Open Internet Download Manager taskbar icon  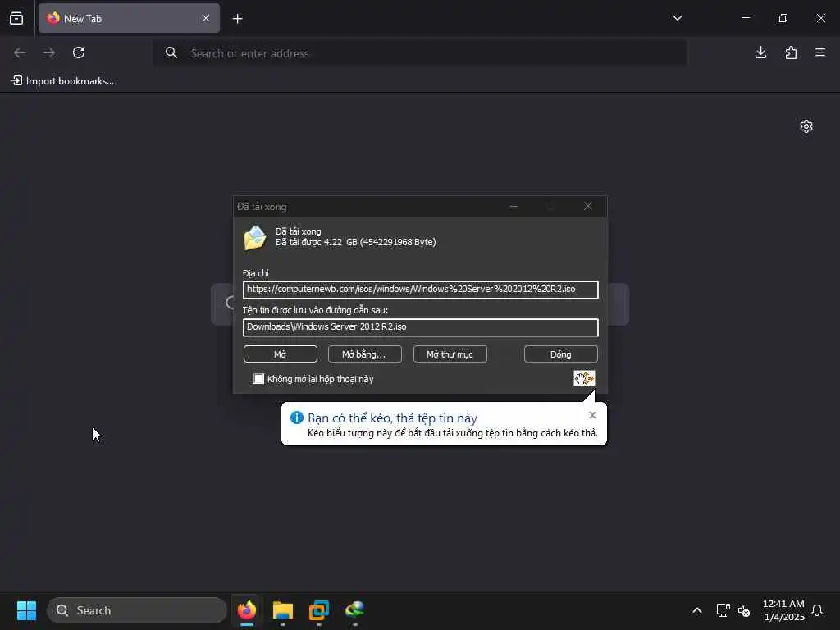coord(354,610)
